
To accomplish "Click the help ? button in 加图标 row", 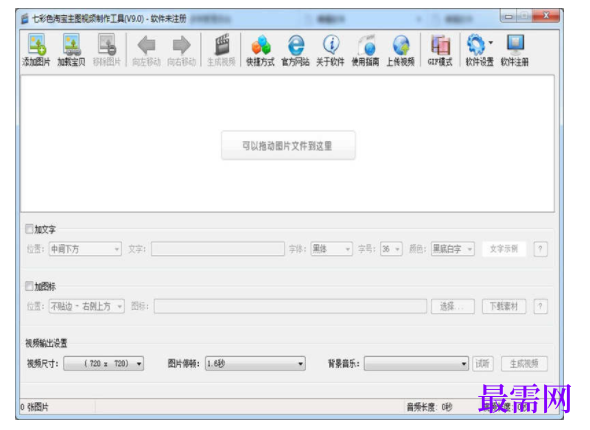I will tap(540, 307).
